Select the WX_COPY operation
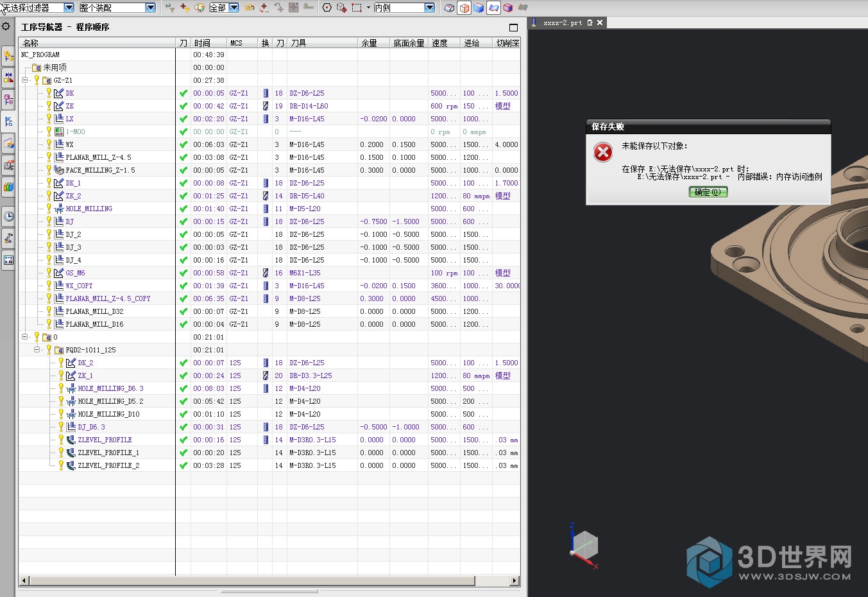This screenshot has height=597, width=868. pos(79,286)
